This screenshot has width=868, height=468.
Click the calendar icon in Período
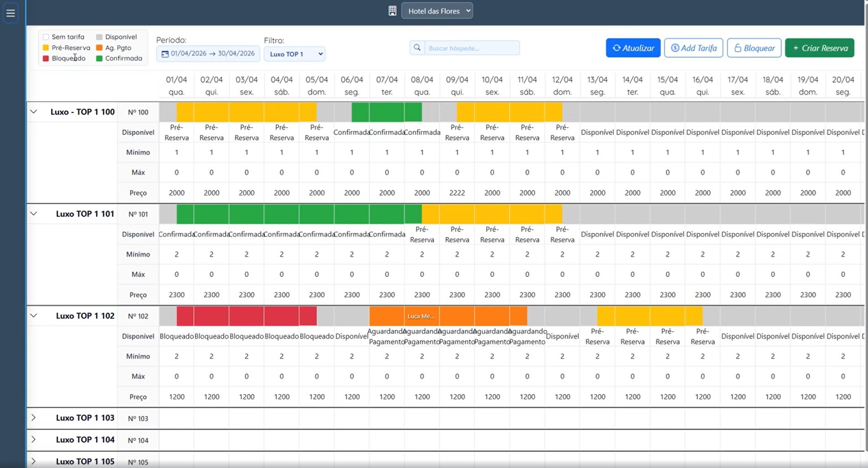coord(165,54)
